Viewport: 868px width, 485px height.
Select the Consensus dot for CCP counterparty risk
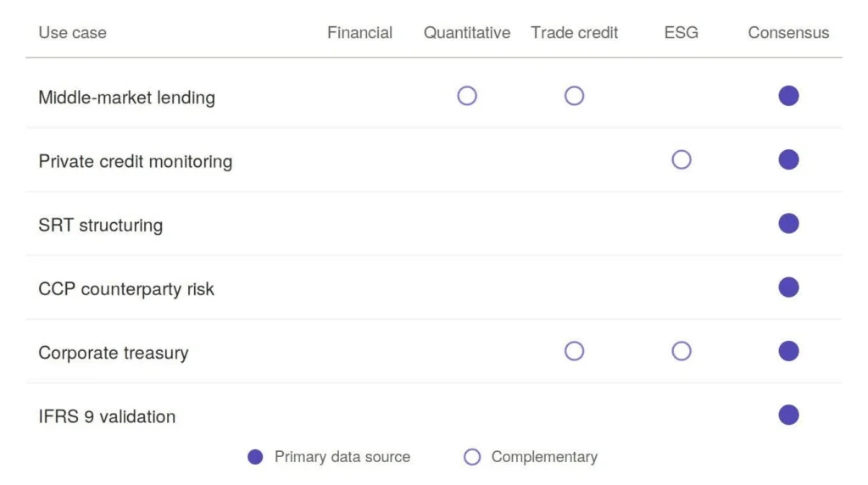pos(788,287)
